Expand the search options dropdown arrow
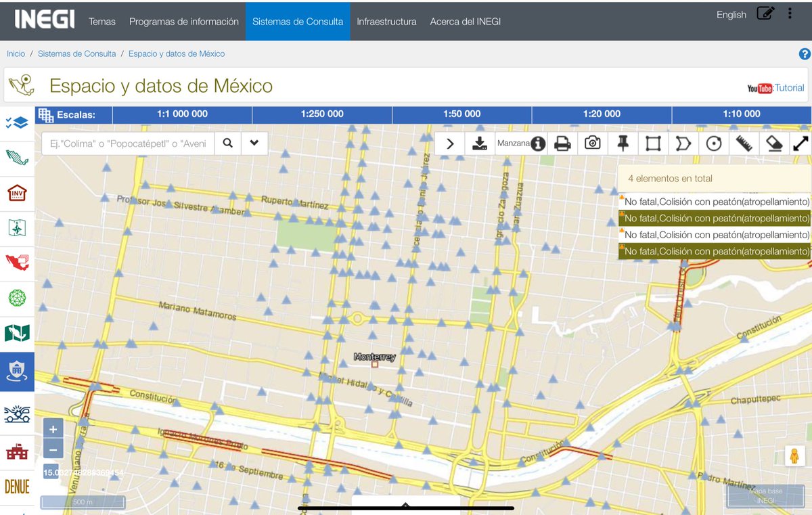This screenshot has width=812, height=515. point(254,143)
